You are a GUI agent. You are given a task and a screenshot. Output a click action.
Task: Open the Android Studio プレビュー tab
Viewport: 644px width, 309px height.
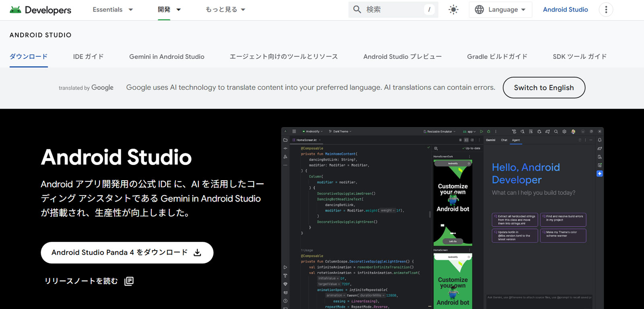point(402,56)
